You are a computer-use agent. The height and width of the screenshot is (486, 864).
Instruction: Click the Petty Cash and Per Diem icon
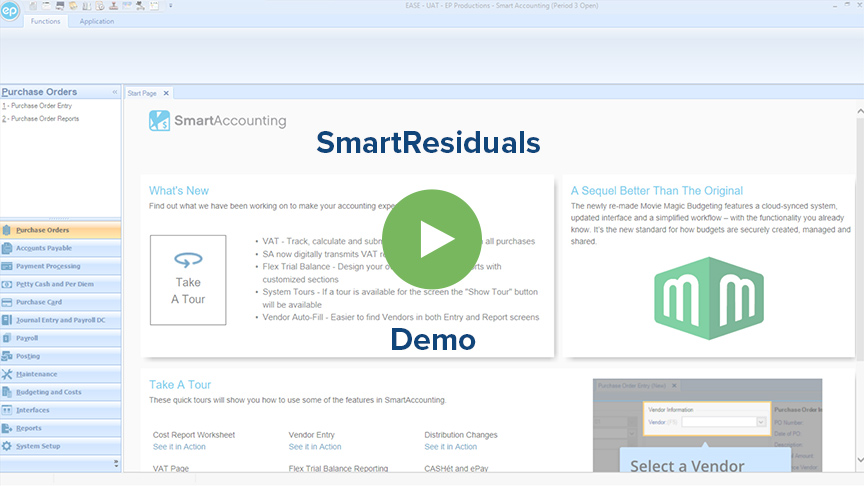click(7, 284)
